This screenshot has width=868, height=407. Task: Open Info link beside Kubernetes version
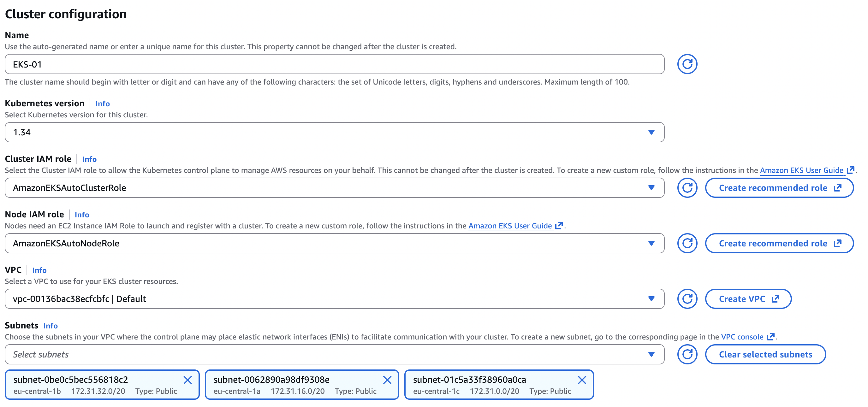click(x=103, y=104)
